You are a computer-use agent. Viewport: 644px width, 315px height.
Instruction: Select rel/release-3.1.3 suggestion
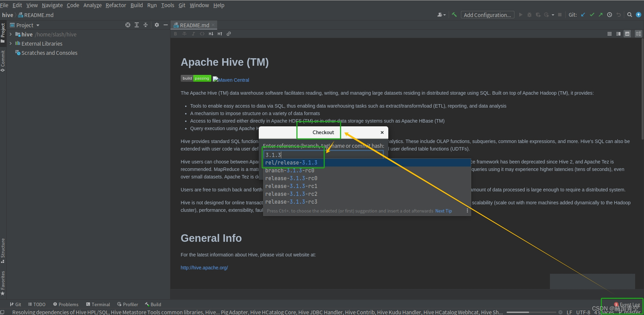[x=367, y=162]
